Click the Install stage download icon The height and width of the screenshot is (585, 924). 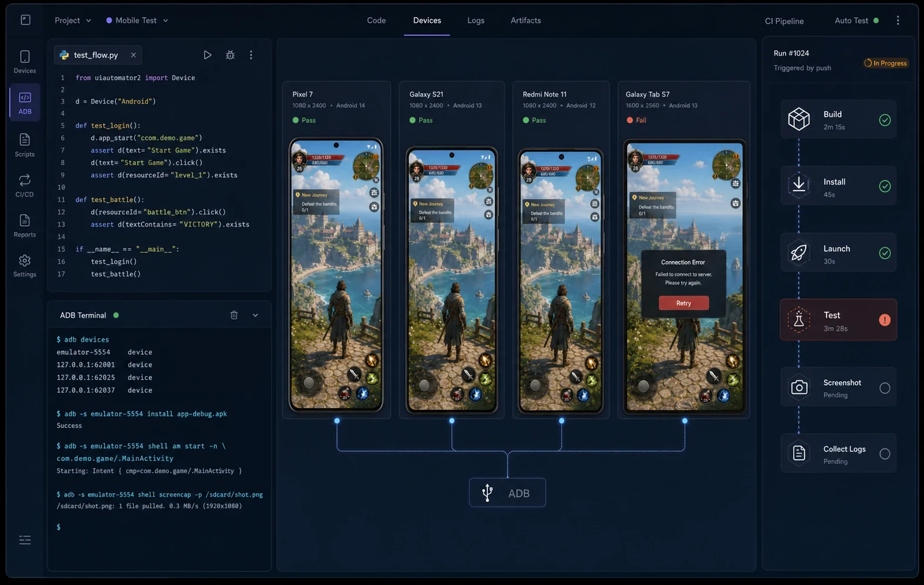pos(798,186)
